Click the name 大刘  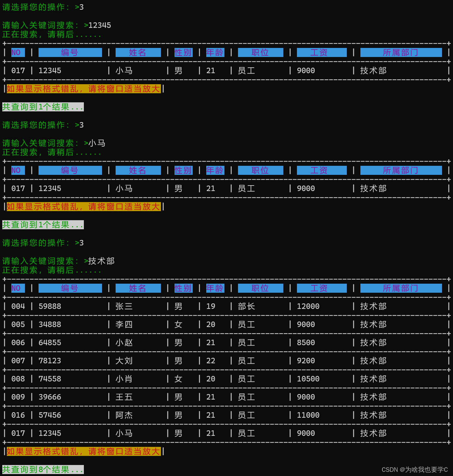point(124,361)
